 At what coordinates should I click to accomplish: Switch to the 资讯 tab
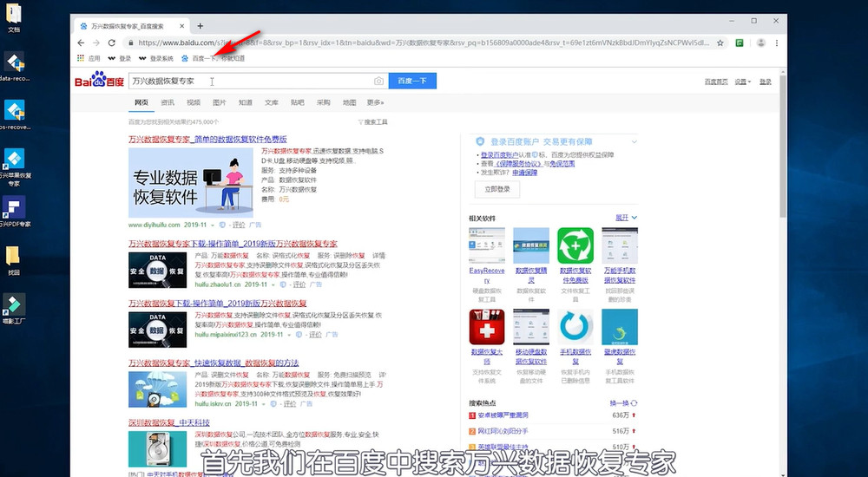click(168, 102)
